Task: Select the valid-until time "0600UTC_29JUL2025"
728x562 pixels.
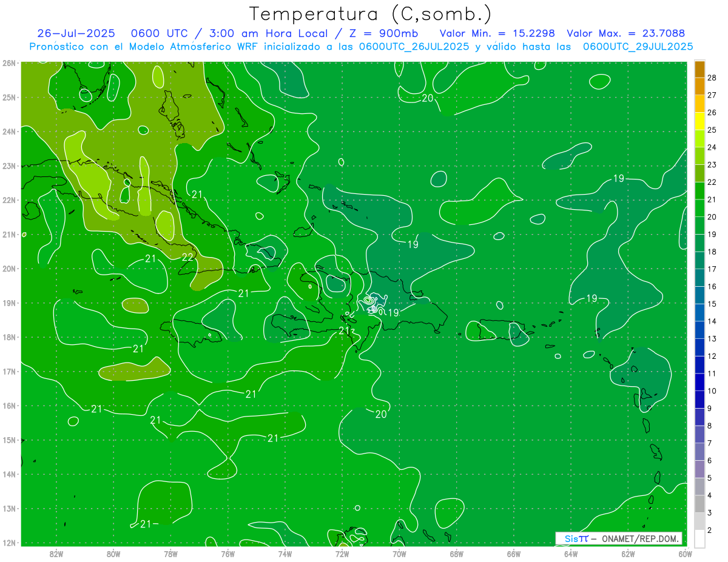Action: [x=638, y=46]
